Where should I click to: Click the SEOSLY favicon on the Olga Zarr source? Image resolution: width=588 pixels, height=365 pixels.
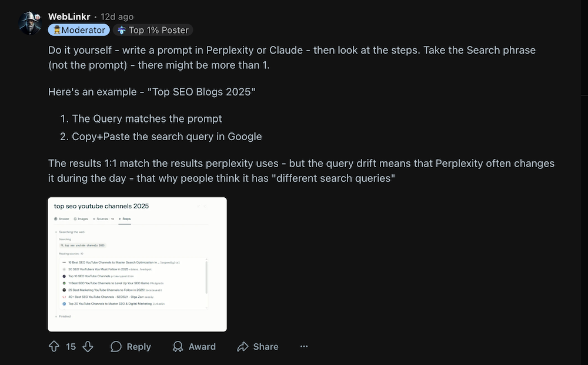click(x=64, y=297)
